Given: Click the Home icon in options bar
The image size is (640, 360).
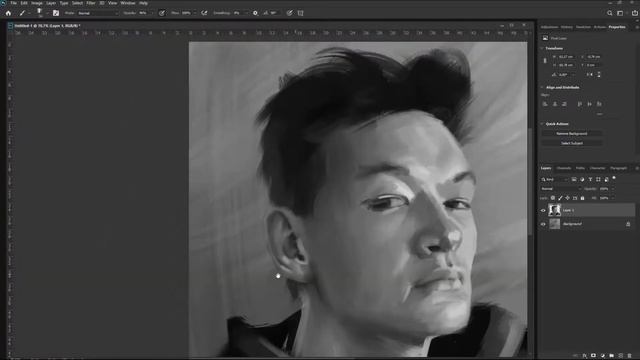Looking at the screenshot, I should [8, 13].
